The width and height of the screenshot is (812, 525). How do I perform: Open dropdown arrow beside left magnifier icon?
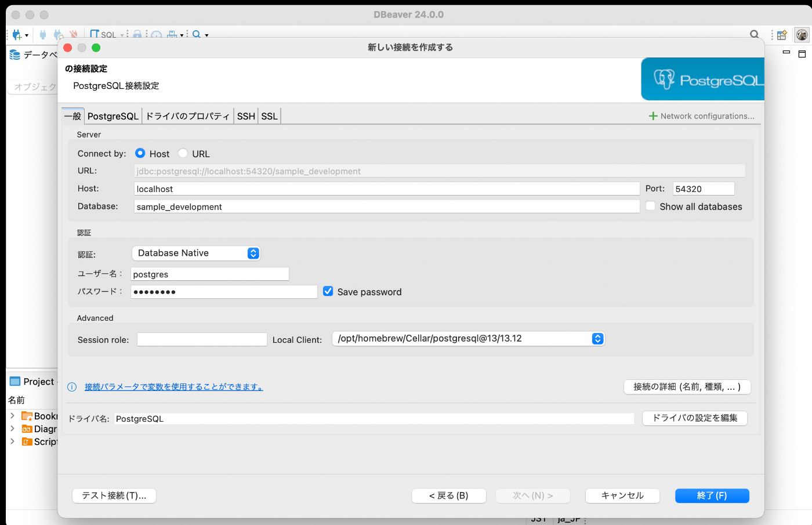206,35
